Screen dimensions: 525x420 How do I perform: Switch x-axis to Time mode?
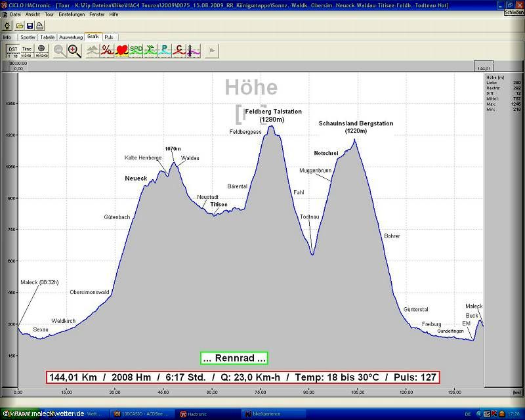(x=27, y=50)
